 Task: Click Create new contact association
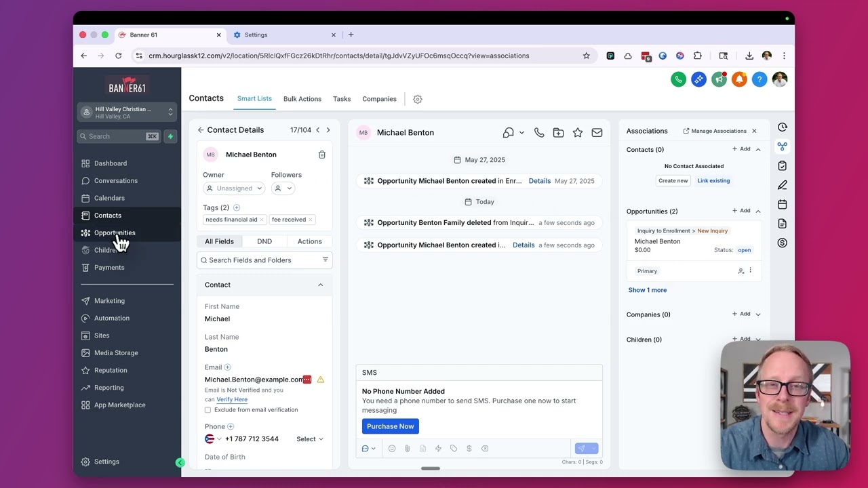(673, 181)
